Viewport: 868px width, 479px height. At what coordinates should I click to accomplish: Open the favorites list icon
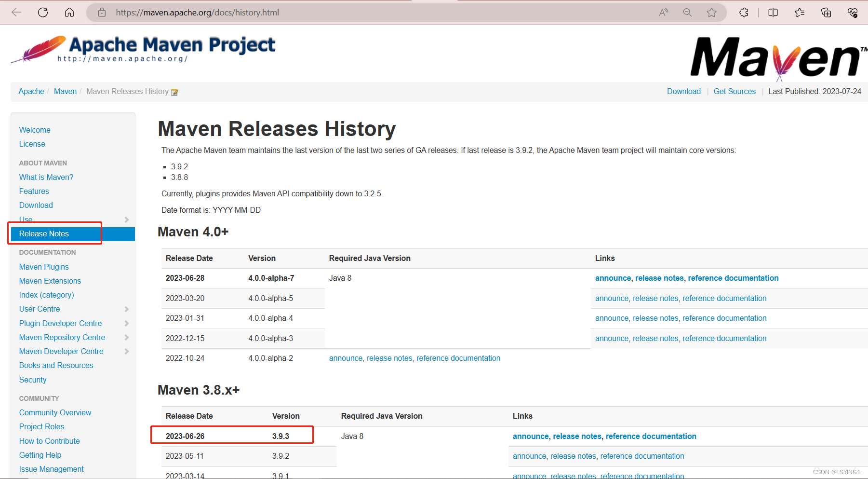point(800,13)
